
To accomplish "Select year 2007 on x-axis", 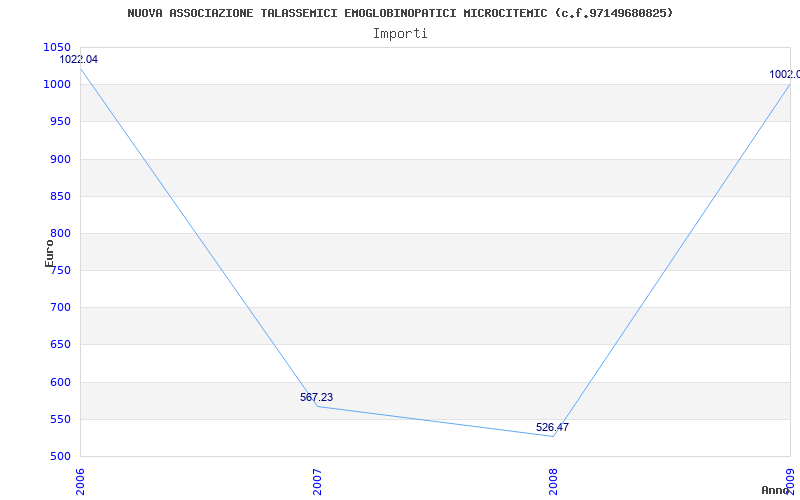I will tap(317, 482).
